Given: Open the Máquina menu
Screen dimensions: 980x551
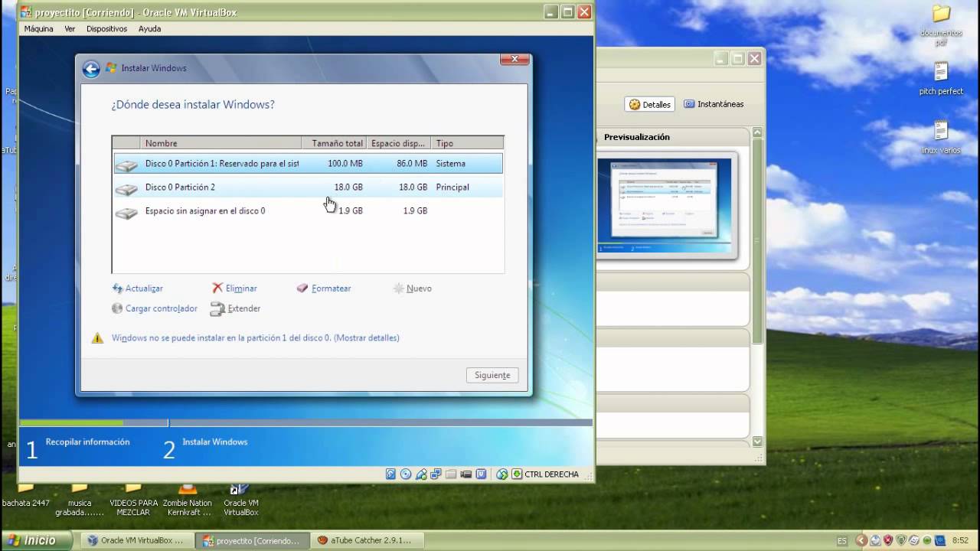Looking at the screenshot, I should [38, 29].
